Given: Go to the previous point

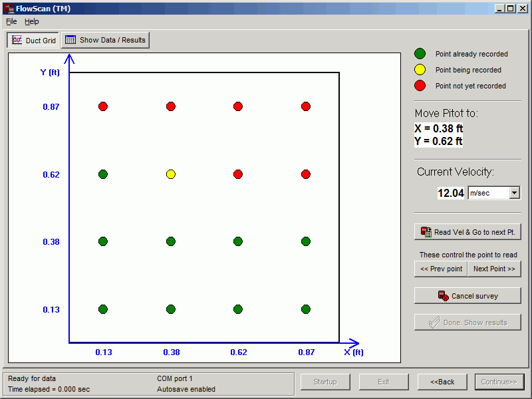Looking at the screenshot, I should click(x=440, y=269).
